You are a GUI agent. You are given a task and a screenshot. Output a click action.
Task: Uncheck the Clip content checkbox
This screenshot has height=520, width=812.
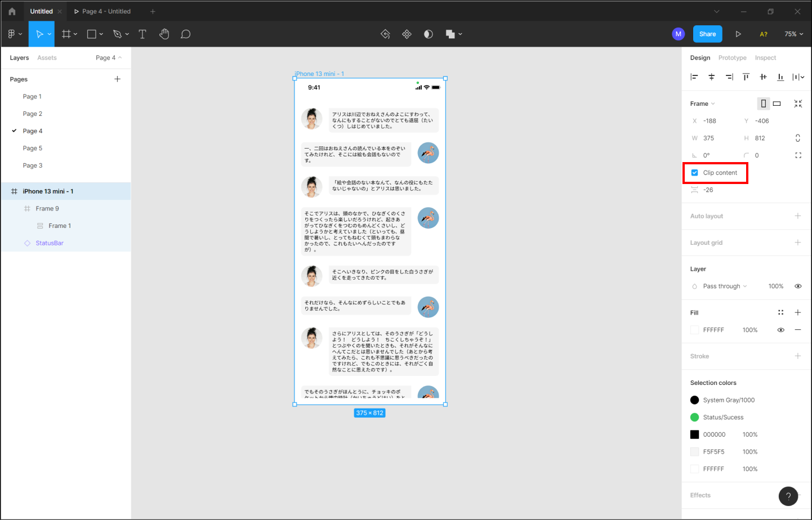[695, 173]
